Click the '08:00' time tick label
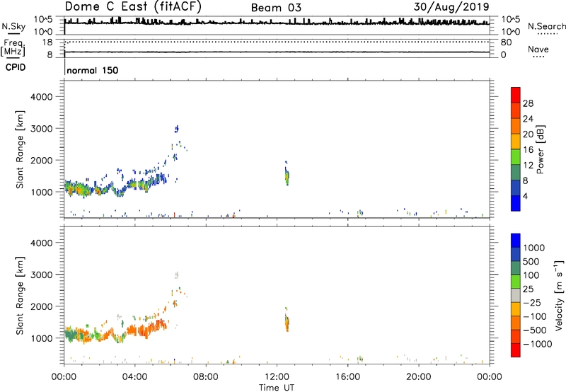The height and width of the screenshot is (392, 566). tap(205, 377)
